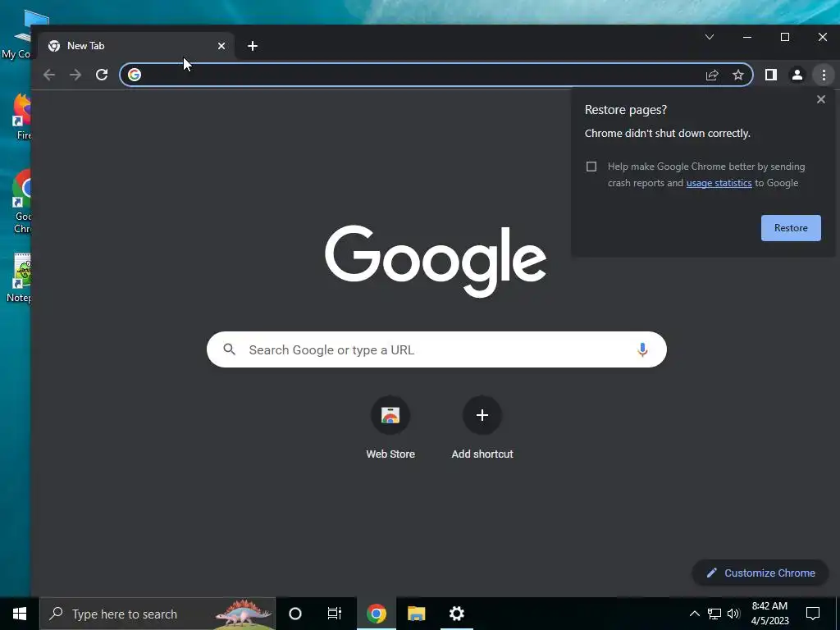
Task: Open Chrome's three-dot menu
Action: 824,75
